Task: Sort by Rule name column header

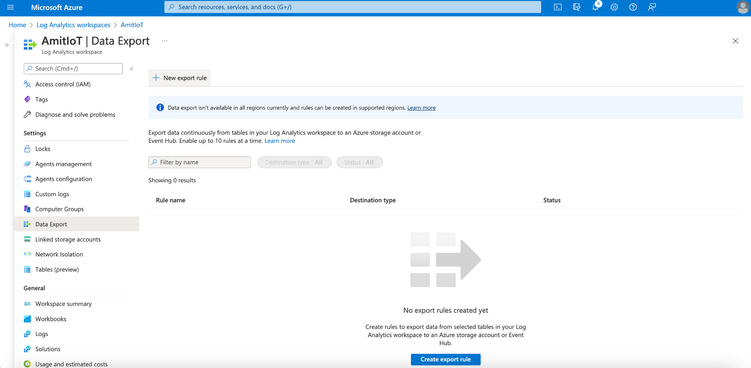Action: (171, 200)
